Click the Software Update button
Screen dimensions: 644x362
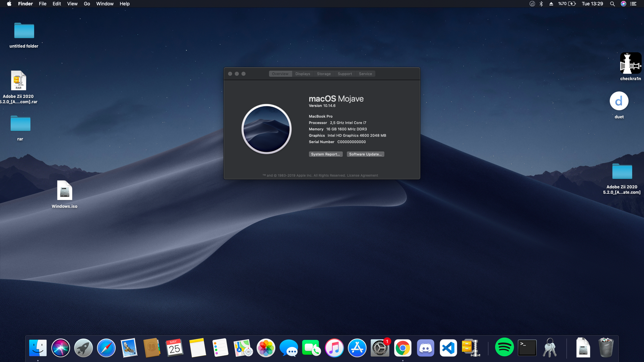[365, 154]
